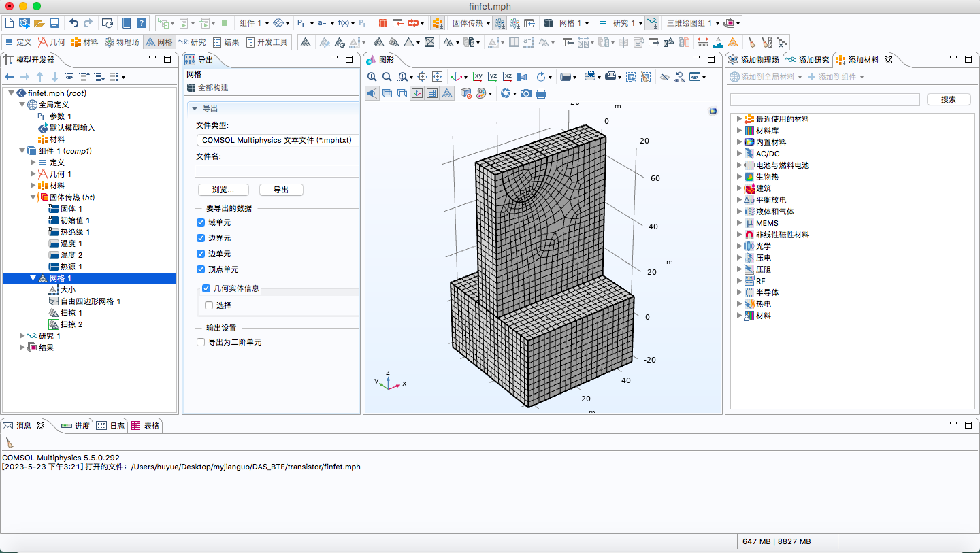Click Build All grid icon in export panel
The width and height of the screenshot is (980, 553).
tap(191, 88)
